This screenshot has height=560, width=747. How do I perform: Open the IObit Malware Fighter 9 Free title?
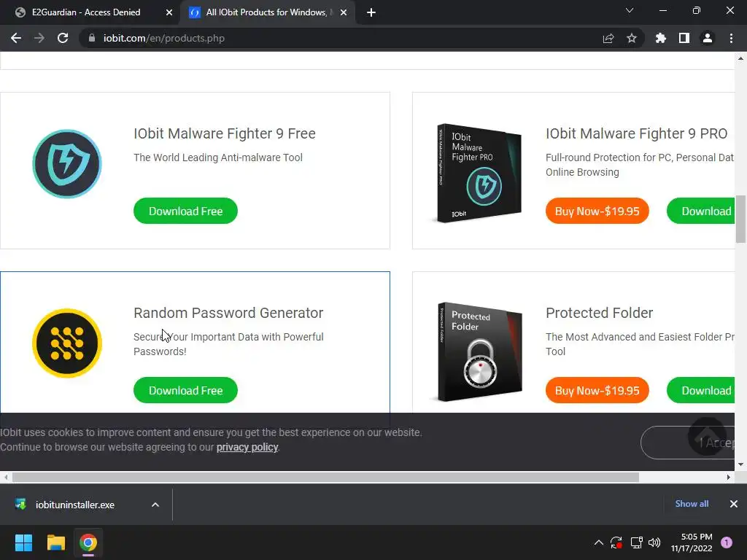[225, 133]
